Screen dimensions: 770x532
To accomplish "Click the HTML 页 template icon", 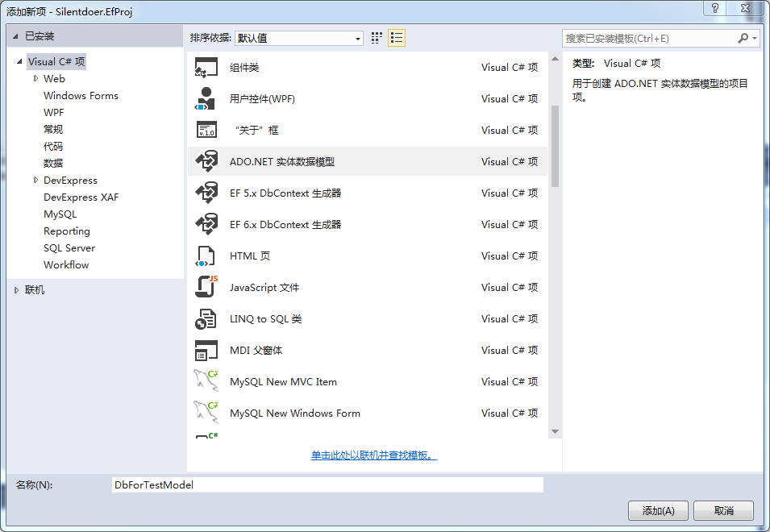I will (206, 256).
